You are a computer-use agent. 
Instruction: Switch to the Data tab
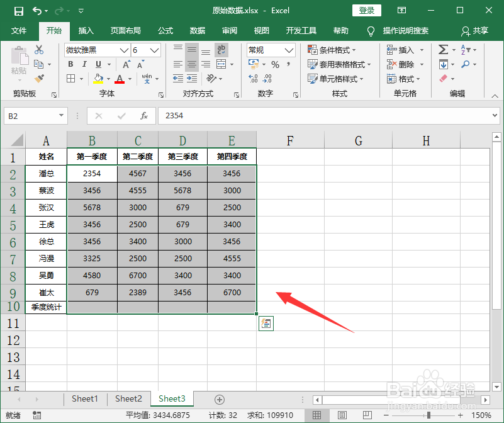(198, 31)
